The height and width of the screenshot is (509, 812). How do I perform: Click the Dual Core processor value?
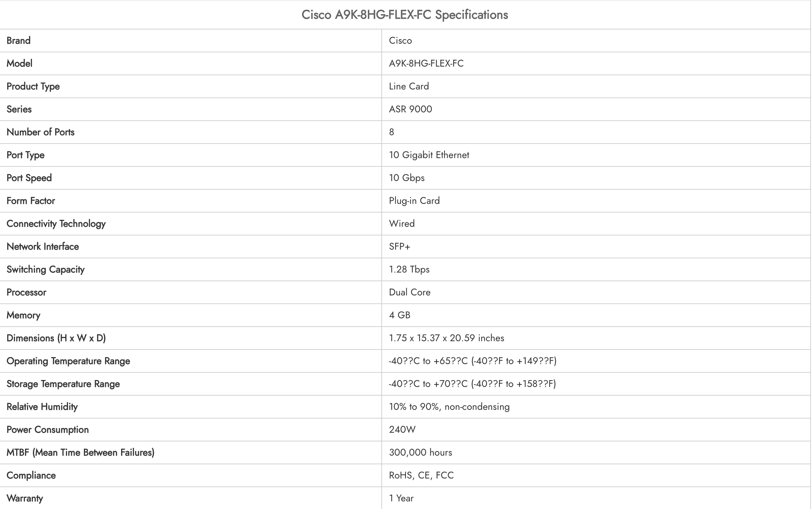(409, 292)
